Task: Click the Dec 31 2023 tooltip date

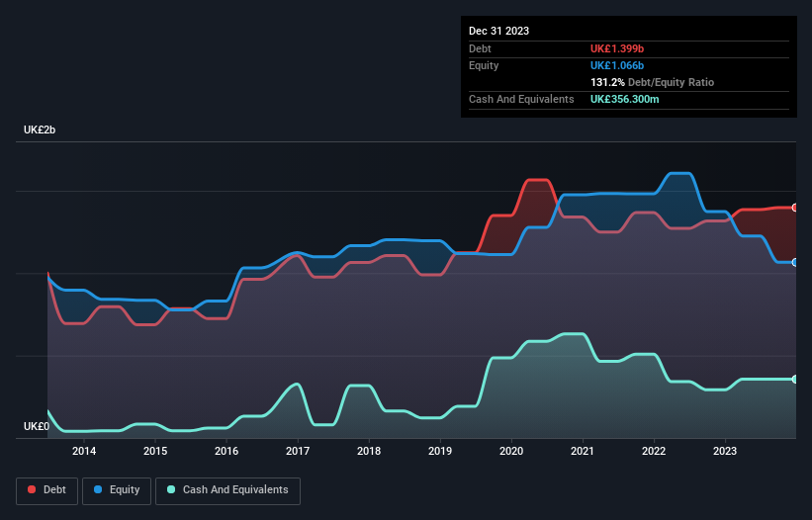Action: click(x=498, y=31)
